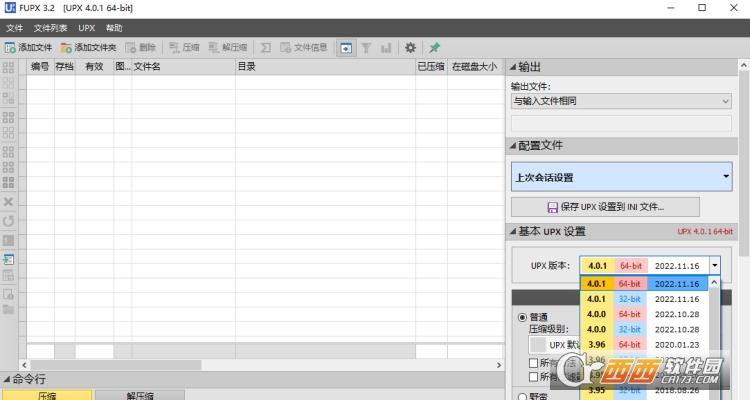Click the 解压缩 button in the top toolbar
750x400 pixels.
point(228,48)
